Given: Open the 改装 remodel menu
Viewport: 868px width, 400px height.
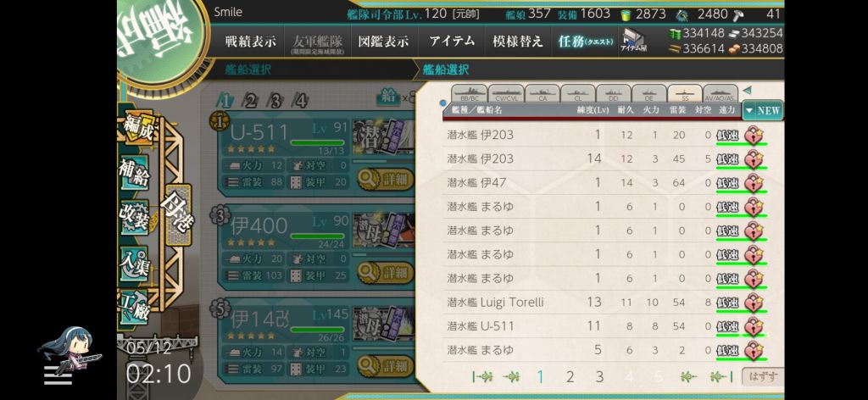Looking at the screenshot, I should (135, 217).
